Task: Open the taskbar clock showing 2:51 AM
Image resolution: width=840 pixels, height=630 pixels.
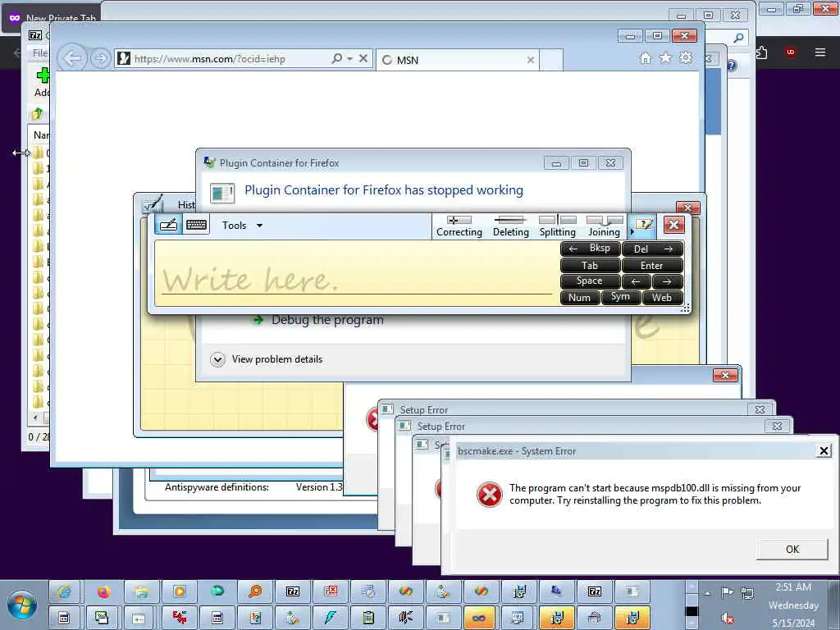Action: pyautogui.click(x=793, y=605)
